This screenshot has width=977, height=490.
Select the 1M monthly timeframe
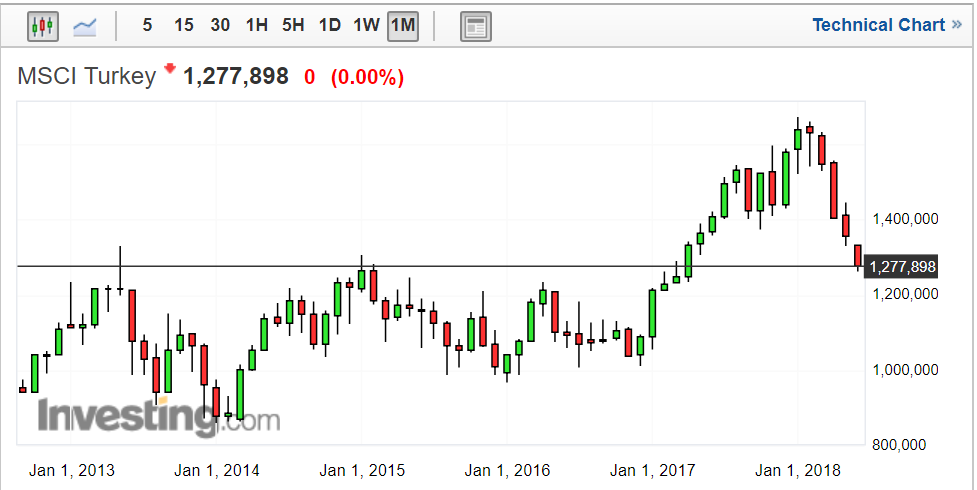tap(403, 25)
